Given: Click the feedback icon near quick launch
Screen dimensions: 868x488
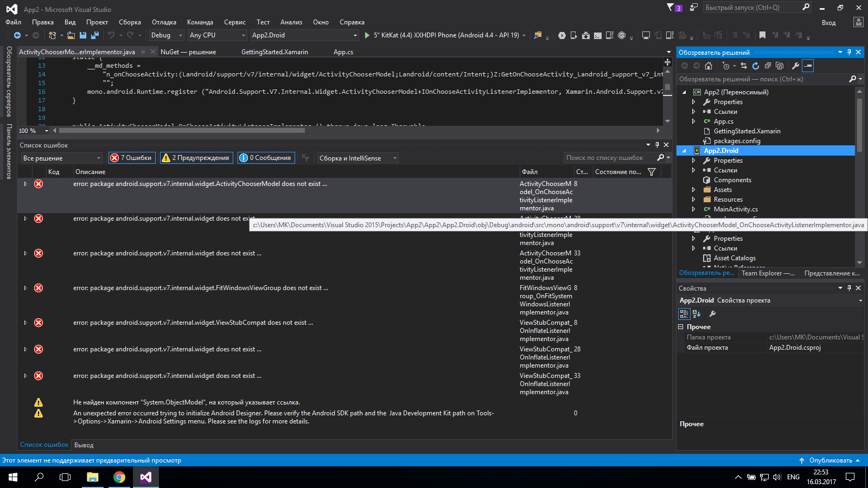Looking at the screenshot, I should tap(694, 7).
